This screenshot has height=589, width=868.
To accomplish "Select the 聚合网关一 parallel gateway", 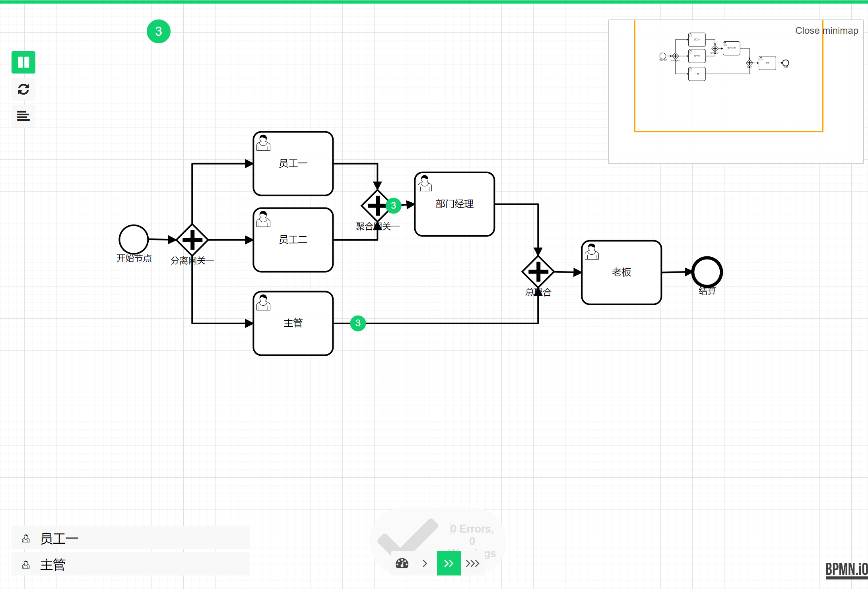I will click(x=376, y=205).
